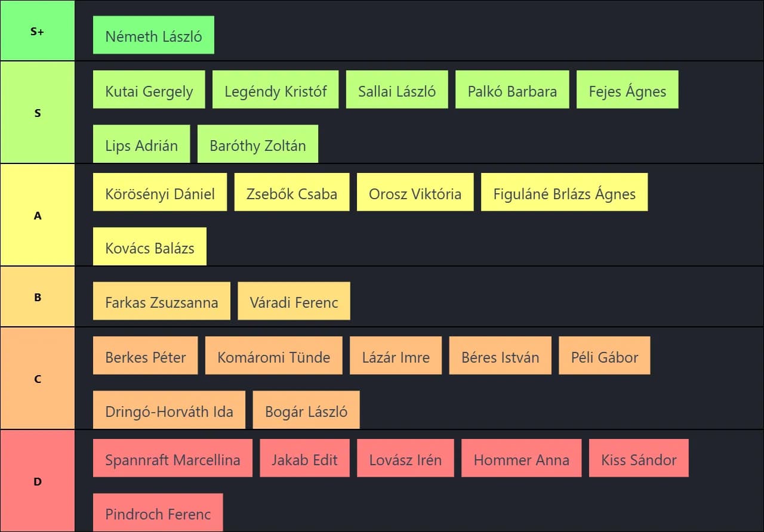Click the Baróthy Zoltán tile
Viewport: 764px width, 532px height.
[x=257, y=144]
